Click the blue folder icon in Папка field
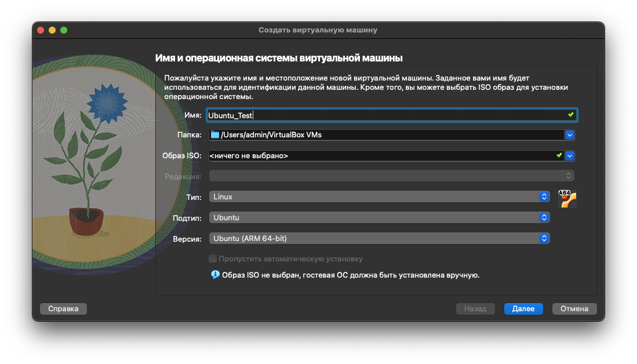The image size is (637, 364). pyautogui.click(x=215, y=135)
